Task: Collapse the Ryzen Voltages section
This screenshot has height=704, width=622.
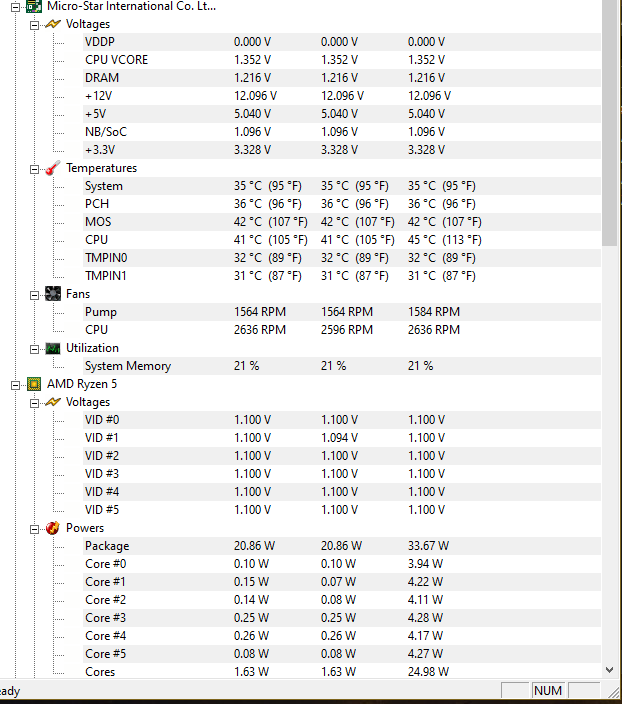Action: [x=34, y=403]
